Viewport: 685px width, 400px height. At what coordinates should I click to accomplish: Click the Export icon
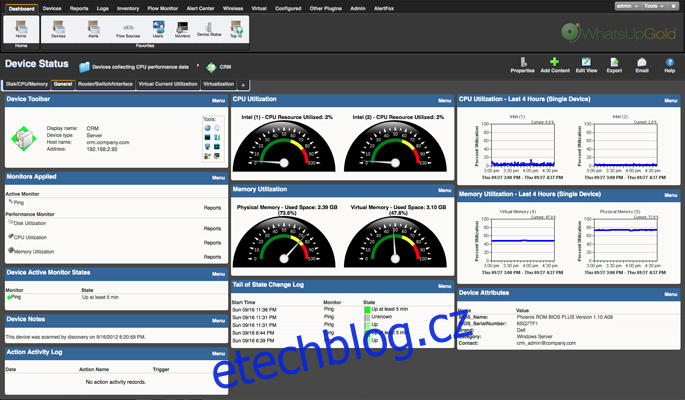pyautogui.click(x=614, y=65)
